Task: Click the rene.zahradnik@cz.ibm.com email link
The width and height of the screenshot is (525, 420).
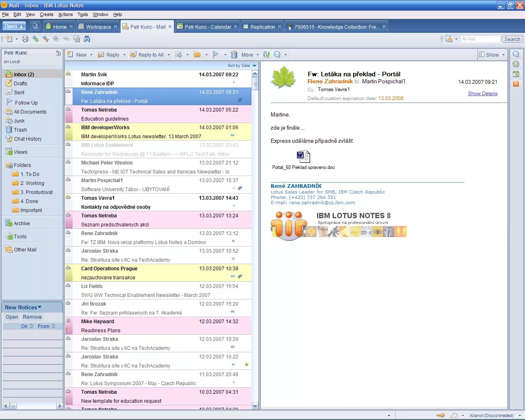Action: pos(322,203)
